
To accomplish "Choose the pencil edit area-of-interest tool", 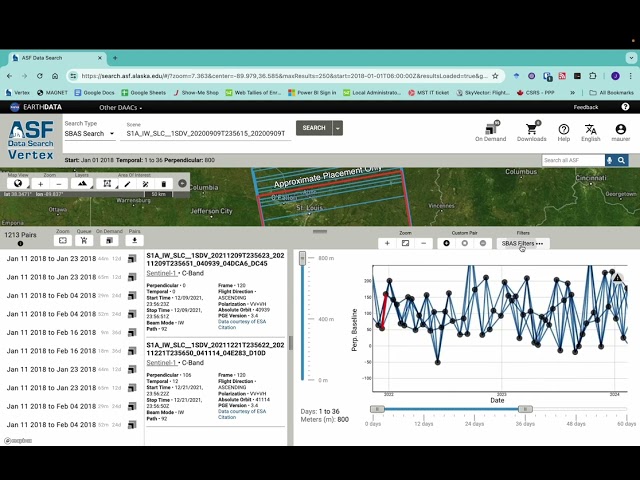I will [127, 184].
